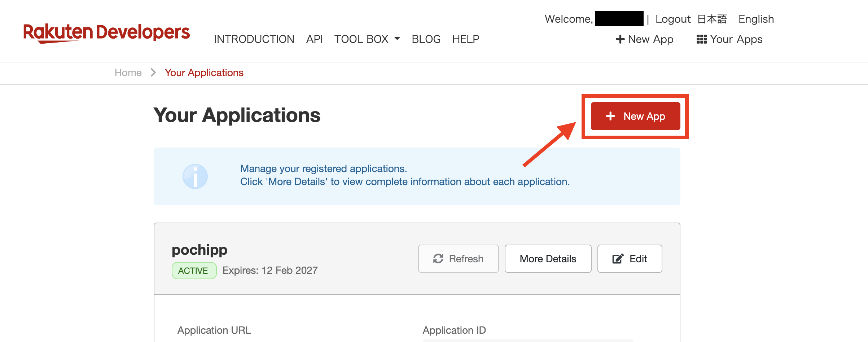Click the Rakuten Developers logo
The width and height of the screenshot is (868, 342).
click(x=106, y=33)
